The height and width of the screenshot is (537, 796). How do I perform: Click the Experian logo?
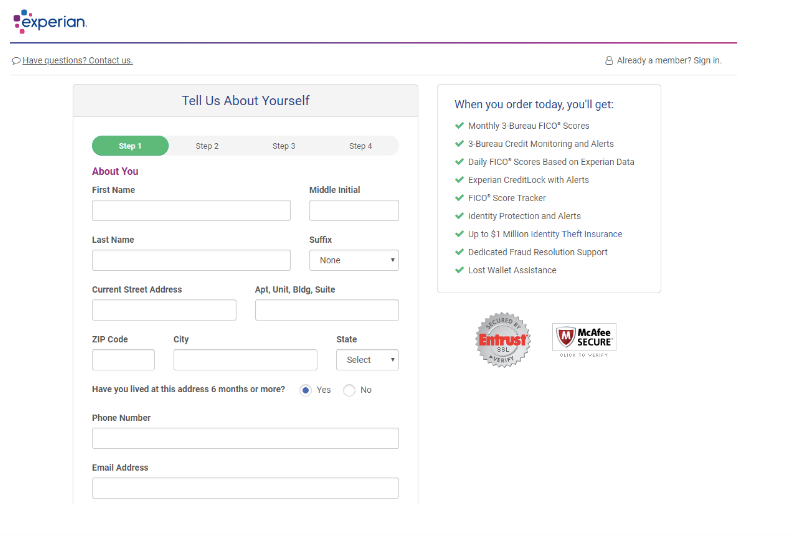pyautogui.click(x=50, y=21)
